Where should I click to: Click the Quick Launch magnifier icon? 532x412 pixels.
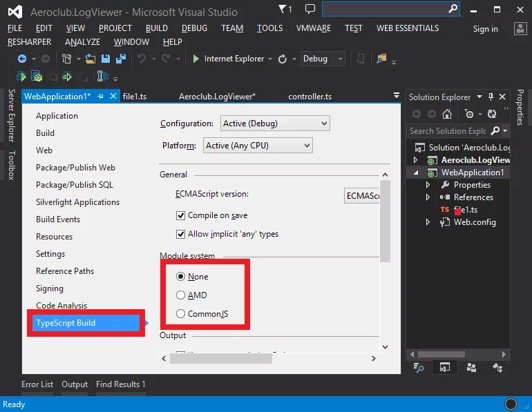tap(453, 9)
